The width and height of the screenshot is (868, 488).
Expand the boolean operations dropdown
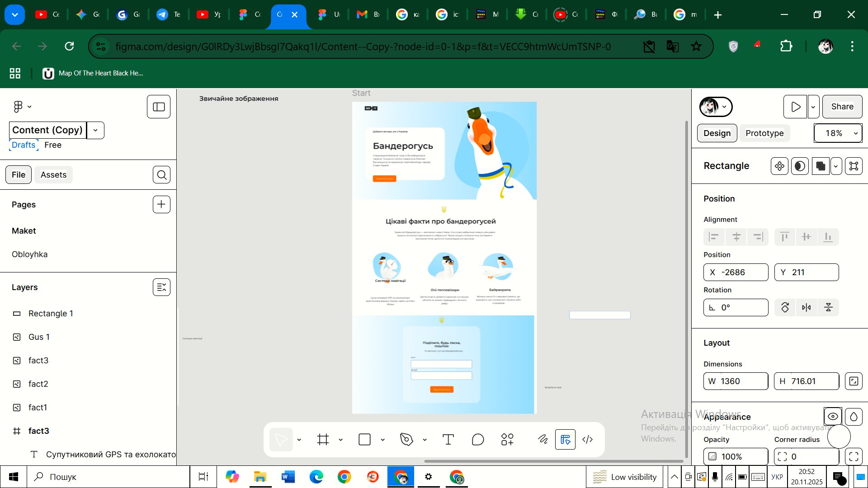(x=836, y=166)
